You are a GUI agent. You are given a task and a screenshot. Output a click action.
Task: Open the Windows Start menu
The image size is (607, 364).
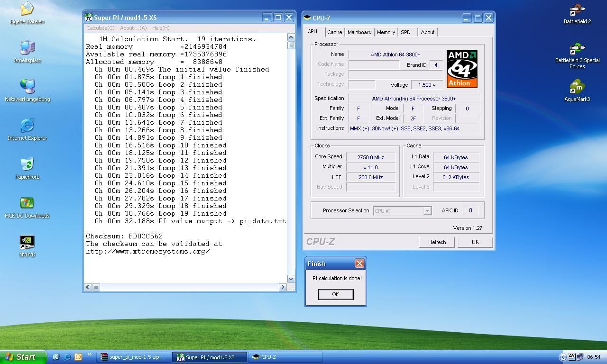pyautogui.click(x=23, y=357)
